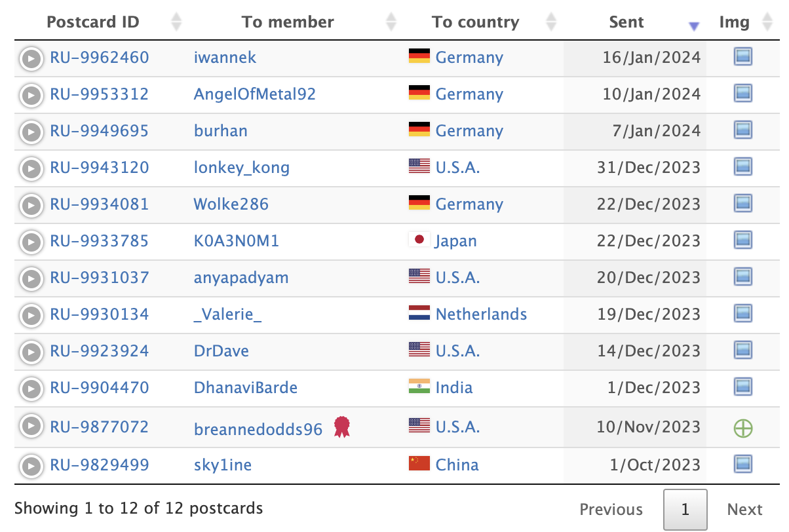Click the Next page button
This screenshot has height=532, width=789.
click(744, 509)
